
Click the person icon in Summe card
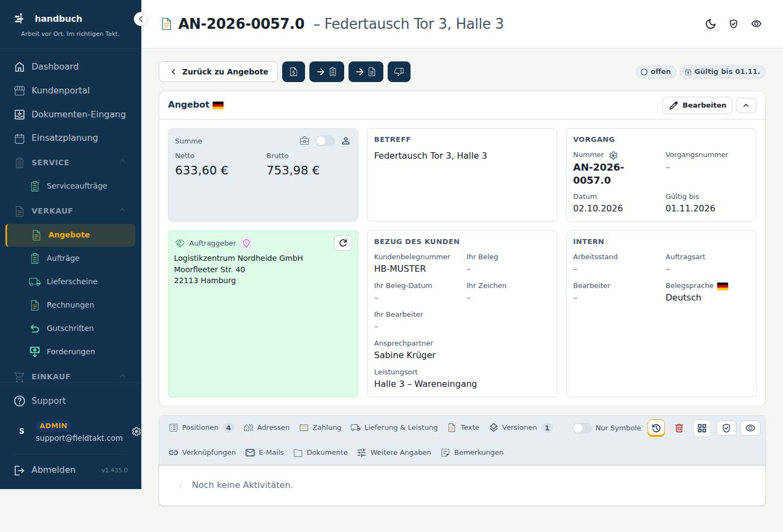(x=346, y=141)
